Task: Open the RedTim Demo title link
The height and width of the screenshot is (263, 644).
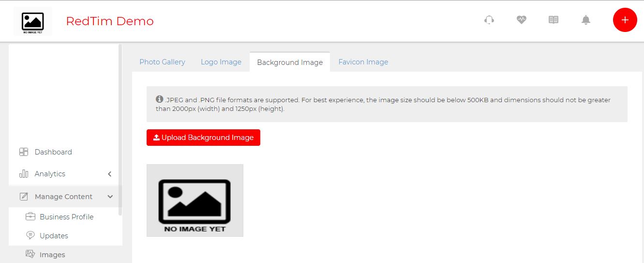Action: pos(110,21)
